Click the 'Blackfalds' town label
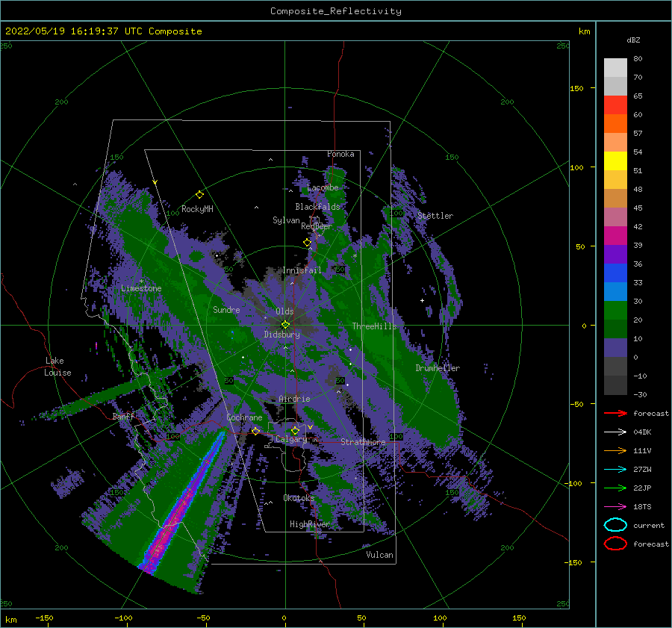This screenshot has width=672, height=628. pyautogui.click(x=317, y=207)
